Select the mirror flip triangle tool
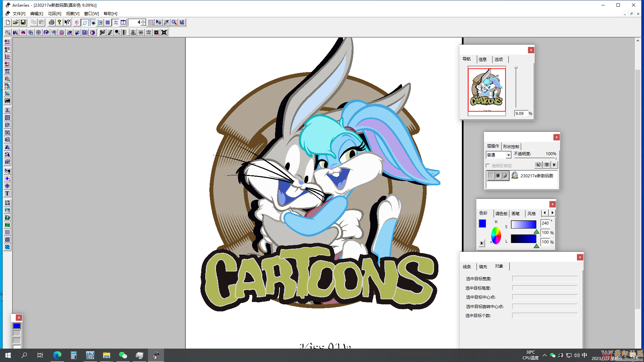This screenshot has height=362, width=644. click(7, 147)
